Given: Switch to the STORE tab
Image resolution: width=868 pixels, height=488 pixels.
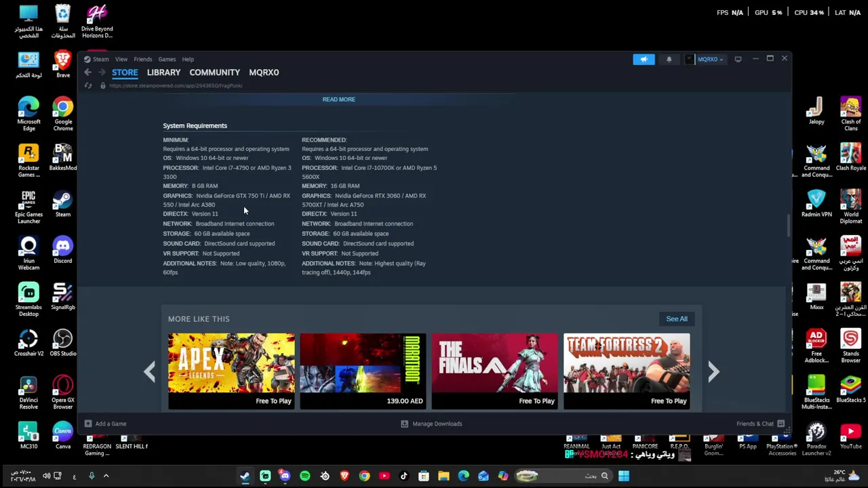Looking at the screenshot, I should point(125,72).
